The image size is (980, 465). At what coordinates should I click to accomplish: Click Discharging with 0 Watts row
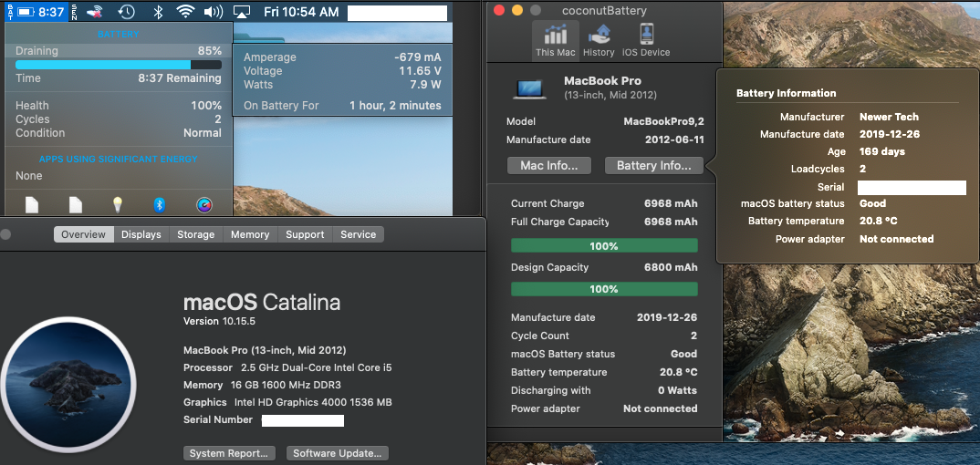click(604, 390)
